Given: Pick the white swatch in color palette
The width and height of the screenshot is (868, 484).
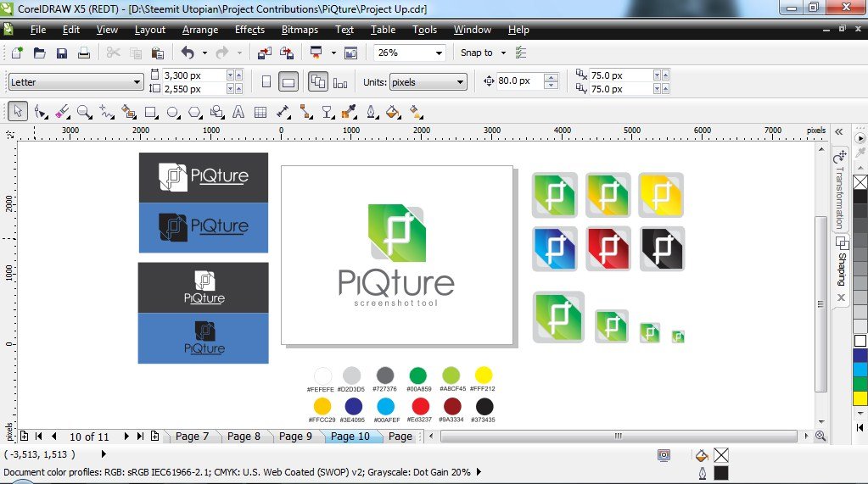Looking at the screenshot, I should 860,341.
